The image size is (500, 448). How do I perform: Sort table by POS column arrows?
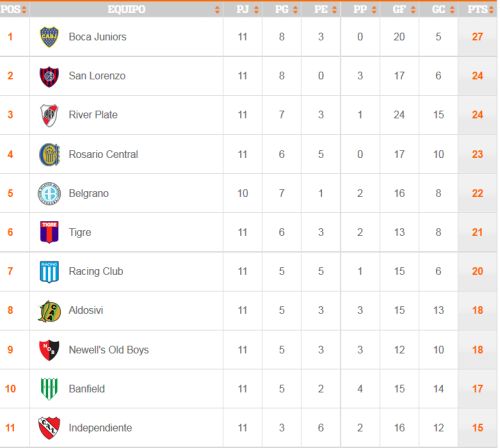click(24, 10)
